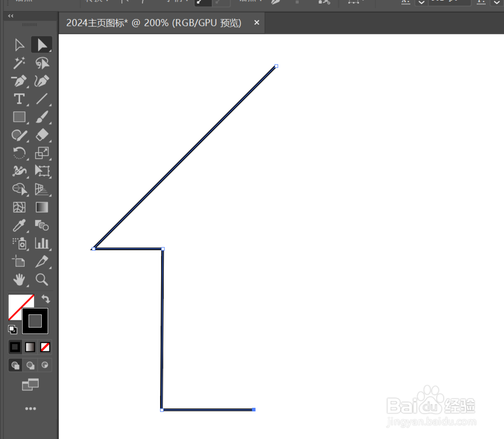Set paint to None button
504x439 pixels.
45,347
